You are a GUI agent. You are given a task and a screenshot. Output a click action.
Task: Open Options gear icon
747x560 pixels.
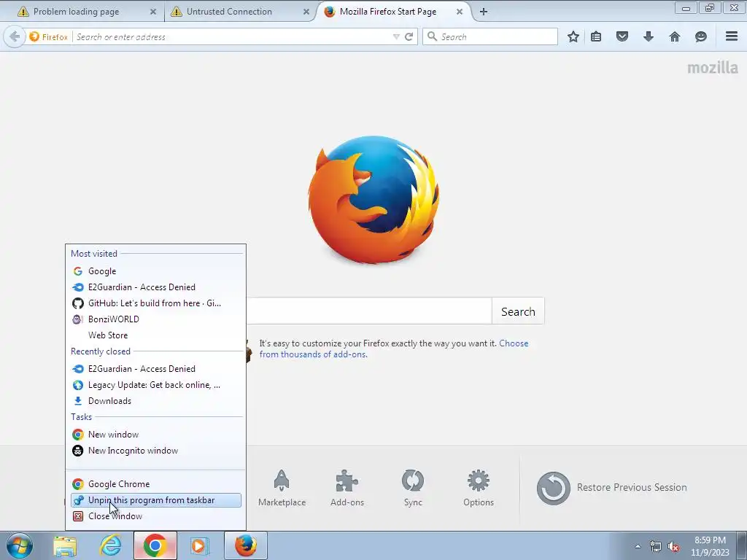pos(479,488)
